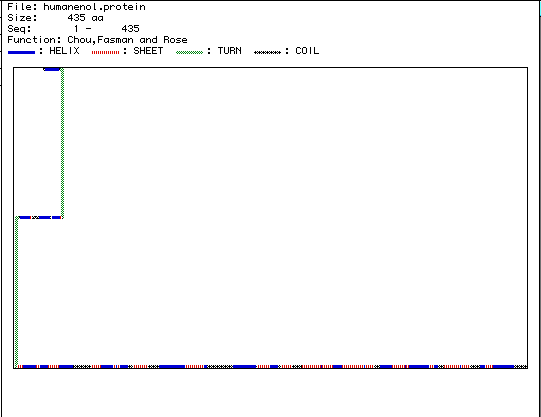
Task: Click the size value 435 aa
Action: 85,18
